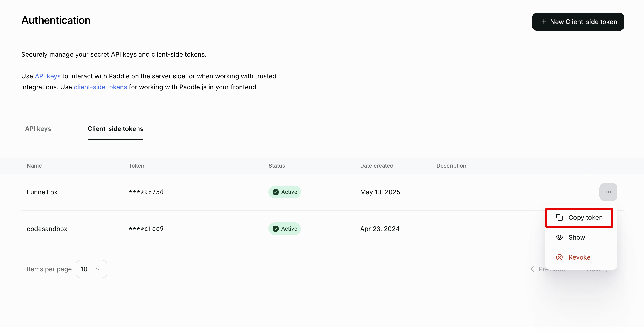Click the Previous page left chevron

point(532,269)
